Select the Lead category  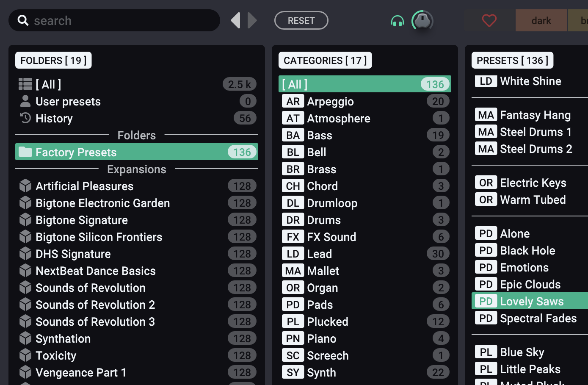tap(320, 254)
